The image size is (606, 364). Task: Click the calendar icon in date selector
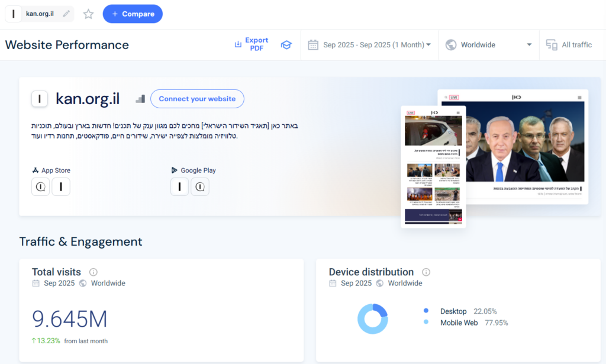[x=313, y=45]
